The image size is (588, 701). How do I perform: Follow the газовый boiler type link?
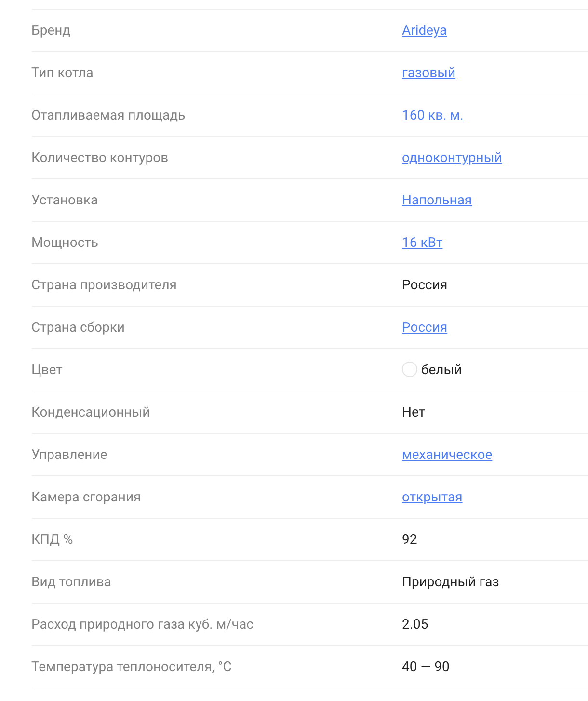(428, 73)
